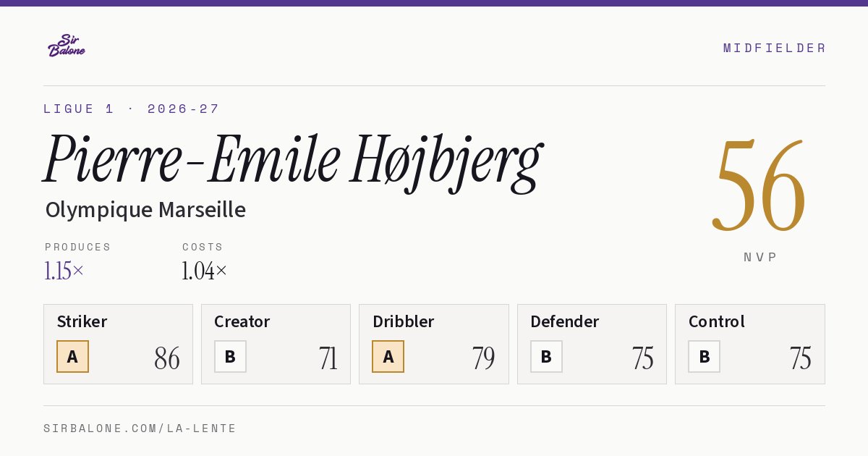Click the Olympique Marseille club name
Screen dimensions: 868x456
point(145,210)
